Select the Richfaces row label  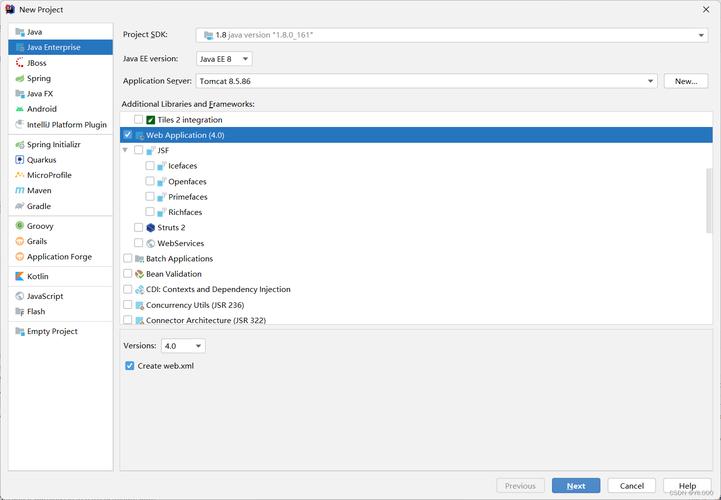click(185, 212)
